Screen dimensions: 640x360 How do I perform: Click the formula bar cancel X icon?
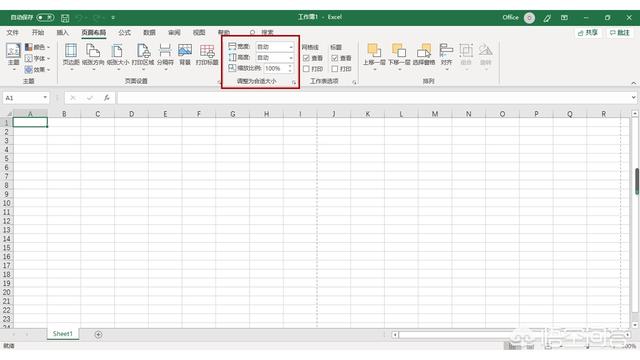(73, 98)
